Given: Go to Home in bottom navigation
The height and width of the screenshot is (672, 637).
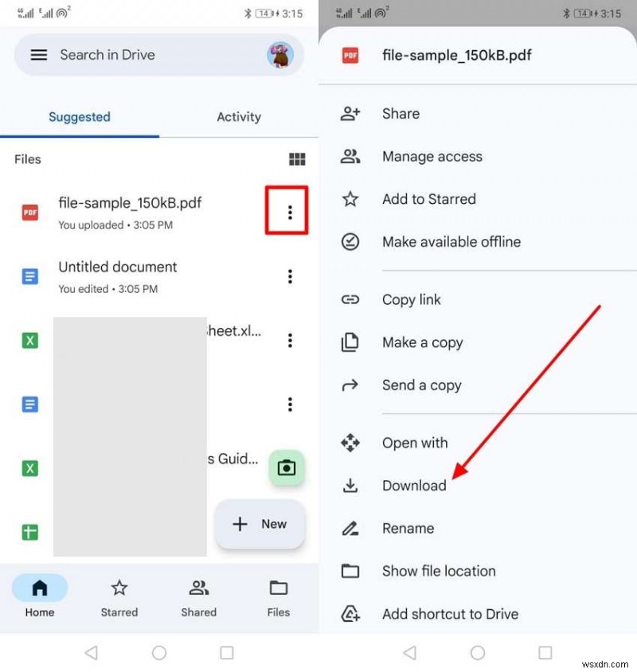Looking at the screenshot, I should coord(40,596).
